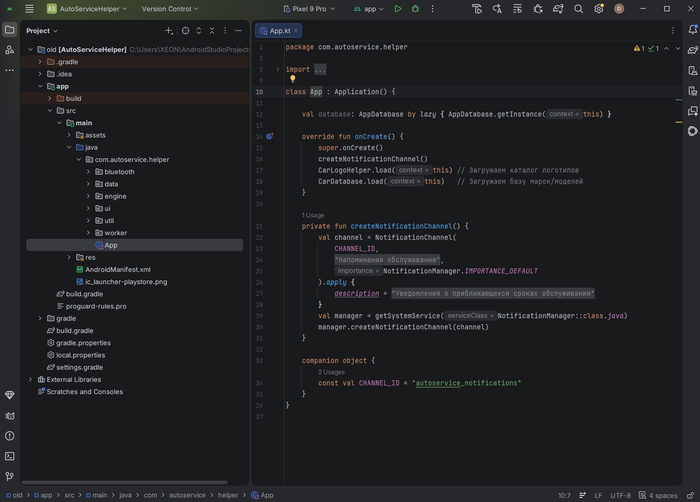The height and width of the screenshot is (502, 700).
Task: Open Terminal tool window icon
Action: click(9, 456)
